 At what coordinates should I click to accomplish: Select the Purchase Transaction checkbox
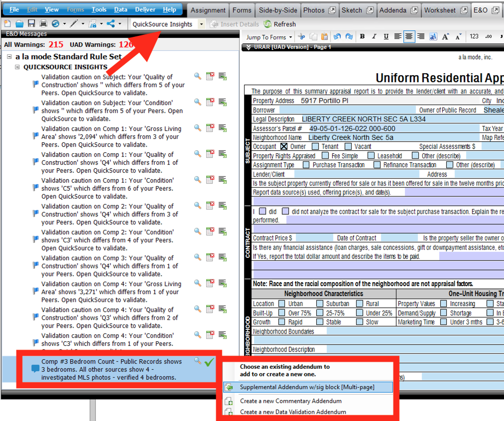306,165
